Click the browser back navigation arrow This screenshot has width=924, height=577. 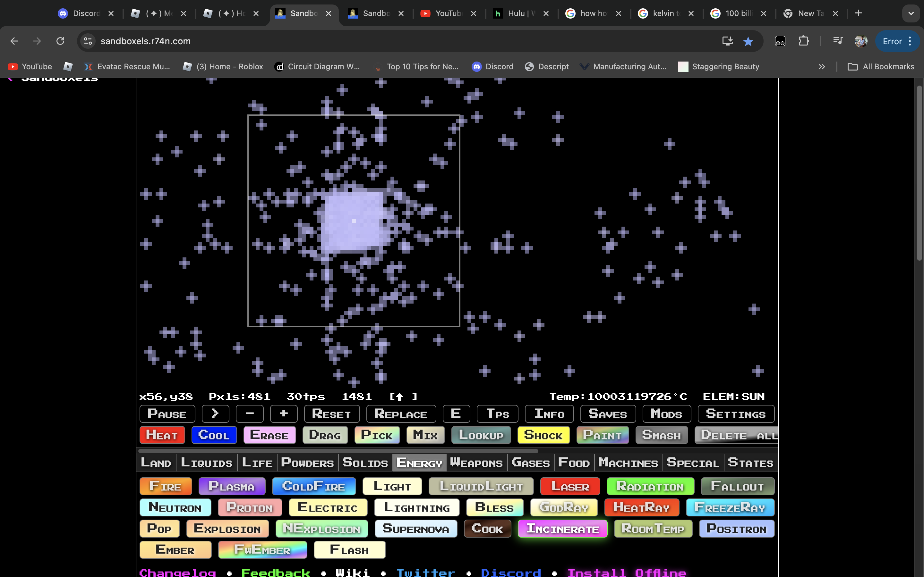14,41
